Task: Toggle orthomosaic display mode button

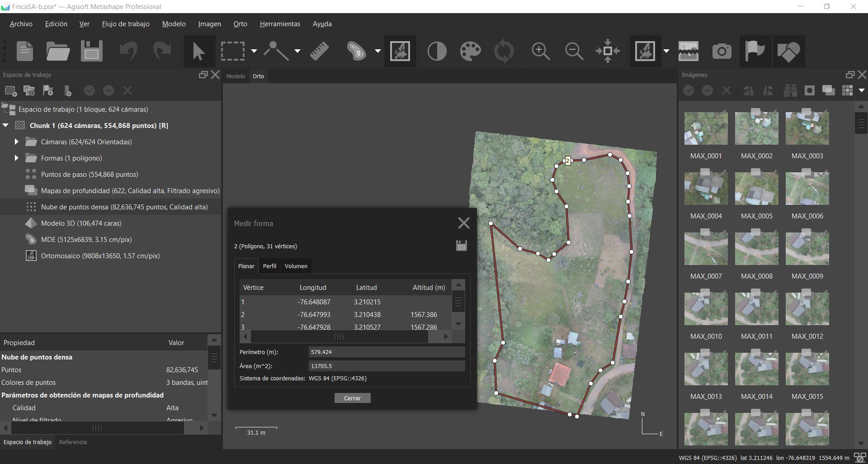Action: point(645,51)
